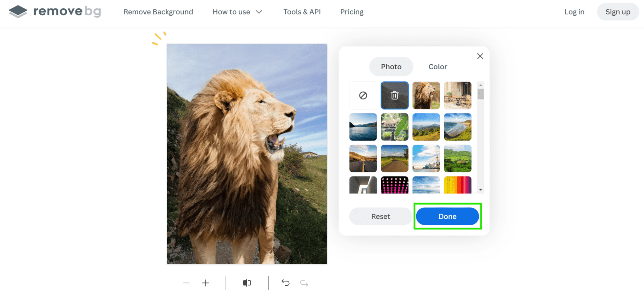Go to the Pricing page
The width and height of the screenshot is (644, 307).
352,12
